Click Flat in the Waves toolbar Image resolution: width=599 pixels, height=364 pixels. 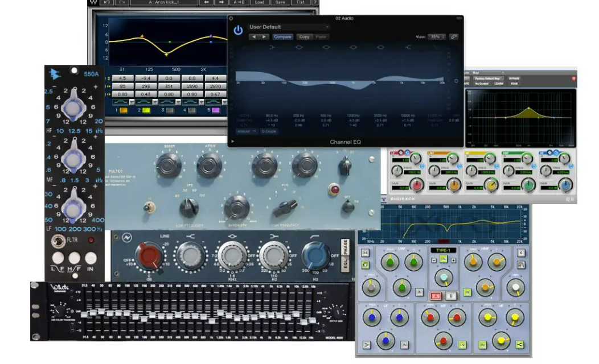point(301,2)
